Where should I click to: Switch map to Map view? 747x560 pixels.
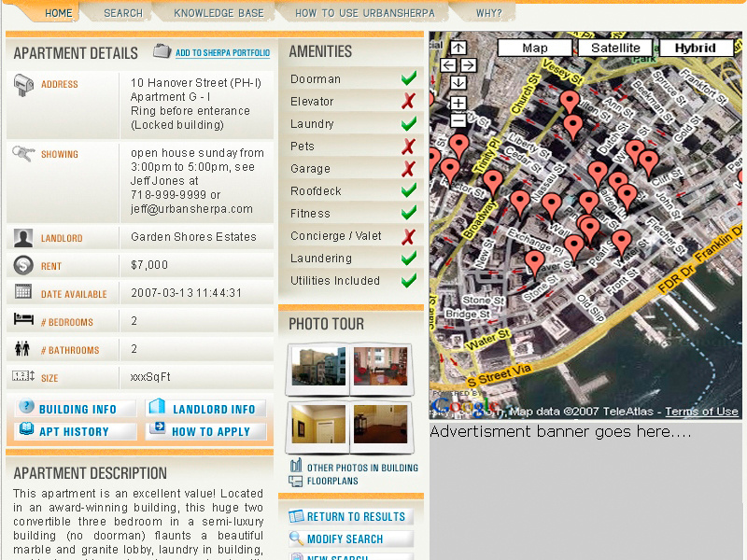(x=534, y=48)
